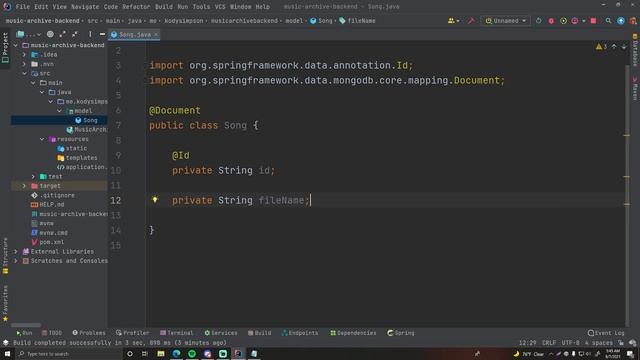
Task: Go to previous highlighted error arrow
Action: pos(614,47)
